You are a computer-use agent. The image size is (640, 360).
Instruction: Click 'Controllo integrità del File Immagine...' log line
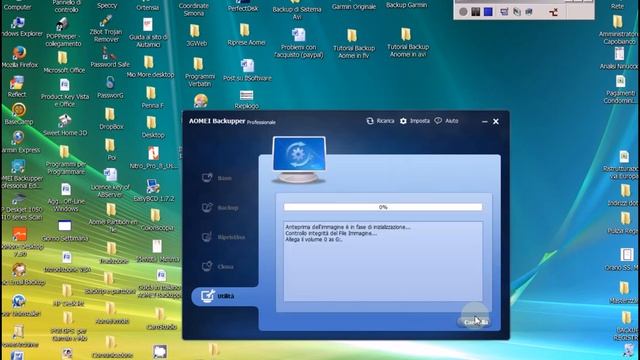pos(331,233)
